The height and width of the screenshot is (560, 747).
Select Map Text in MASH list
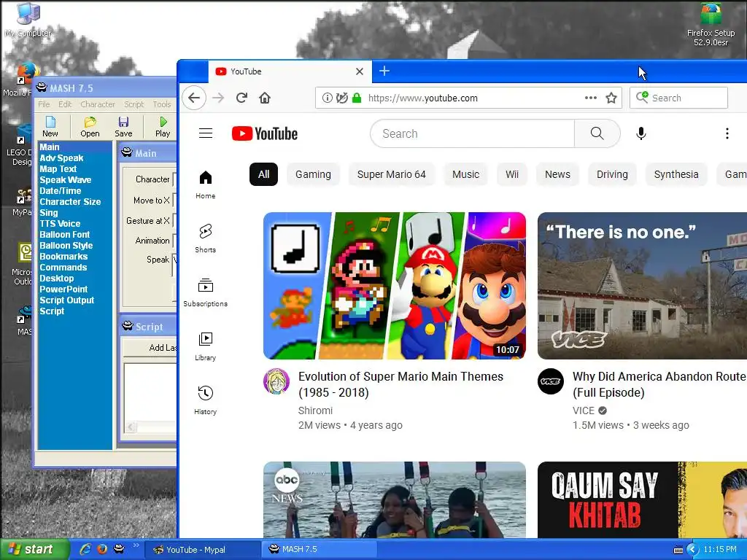pos(58,169)
